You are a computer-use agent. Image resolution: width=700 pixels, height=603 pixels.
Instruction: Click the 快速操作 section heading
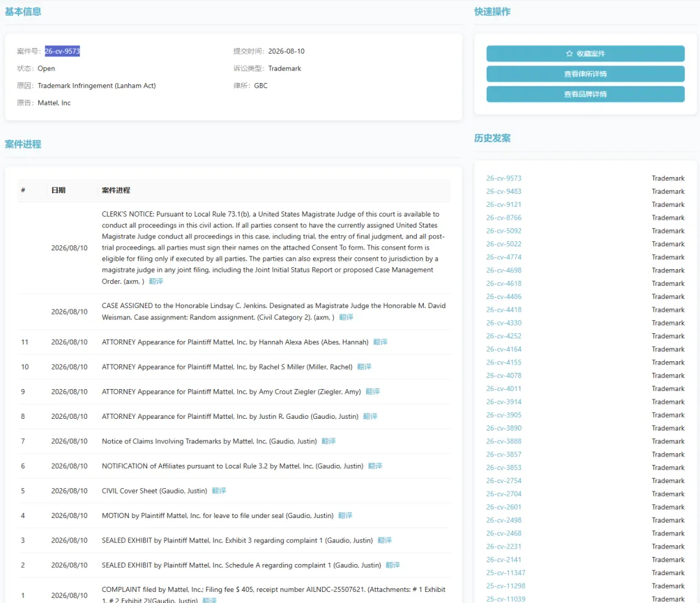point(493,12)
